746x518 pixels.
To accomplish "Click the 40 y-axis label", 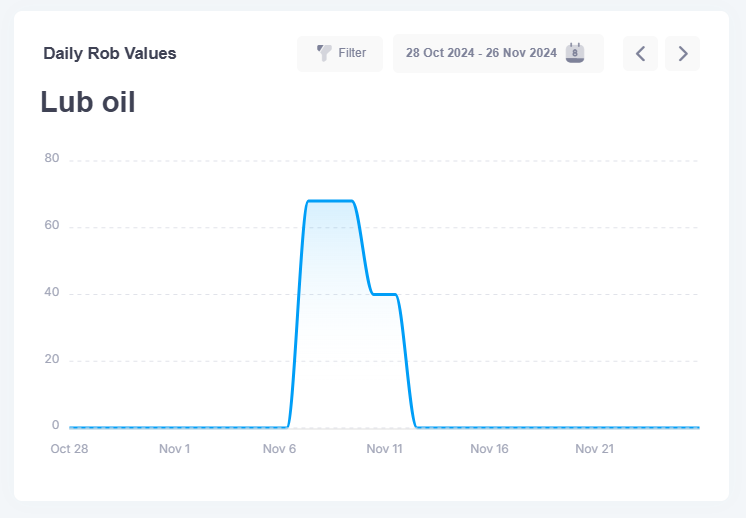I will tap(52, 292).
